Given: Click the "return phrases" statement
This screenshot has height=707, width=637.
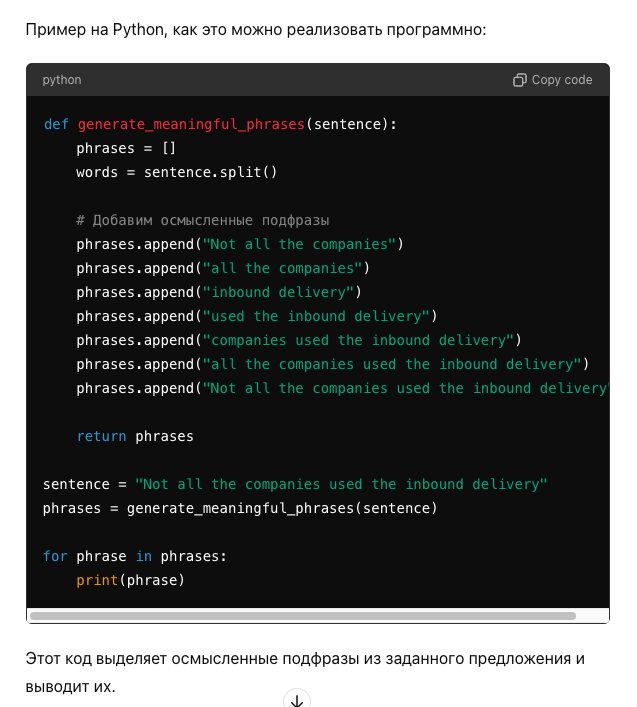Looking at the screenshot, I should [x=135, y=436].
